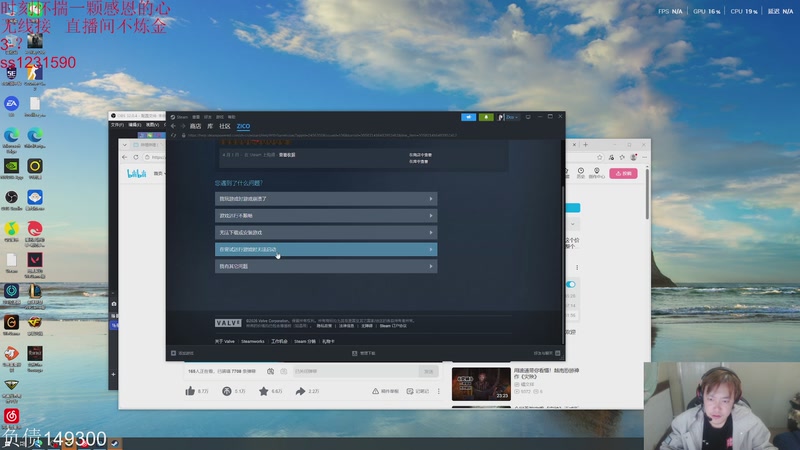Open the 查看 menu in Steam
This screenshot has height=450, width=800.
(x=196, y=117)
